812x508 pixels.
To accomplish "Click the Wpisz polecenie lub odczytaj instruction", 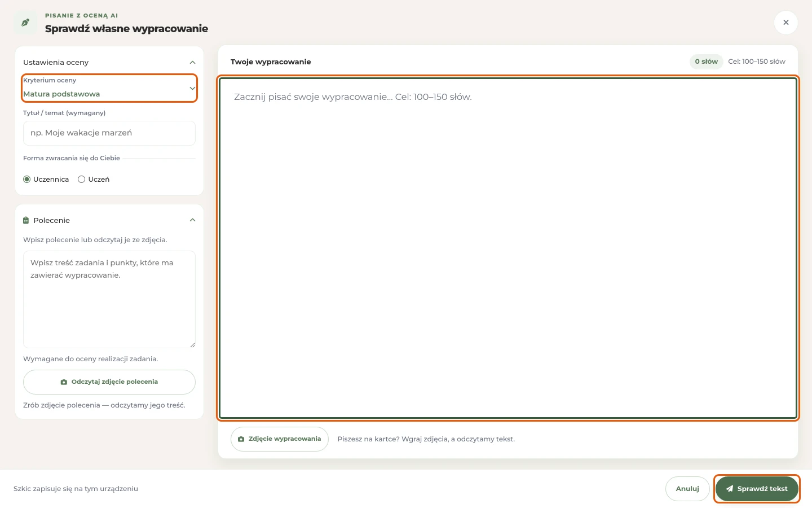I will pos(95,240).
